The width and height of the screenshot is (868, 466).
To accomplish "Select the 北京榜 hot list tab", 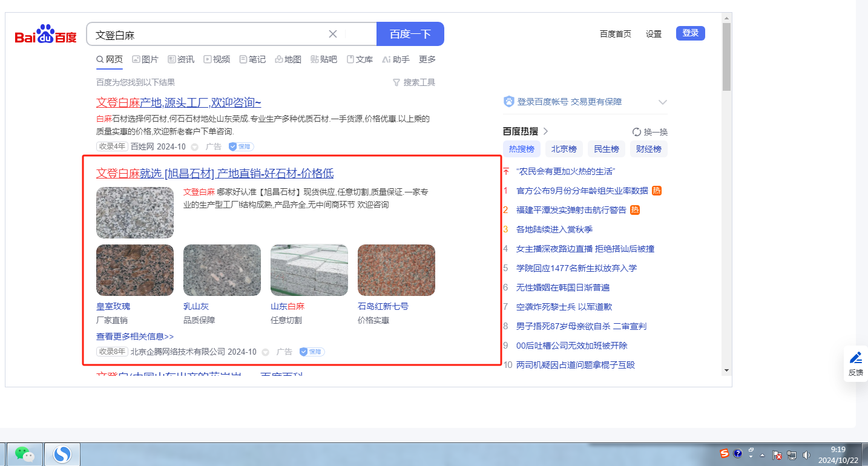I will [x=564, y=149].
